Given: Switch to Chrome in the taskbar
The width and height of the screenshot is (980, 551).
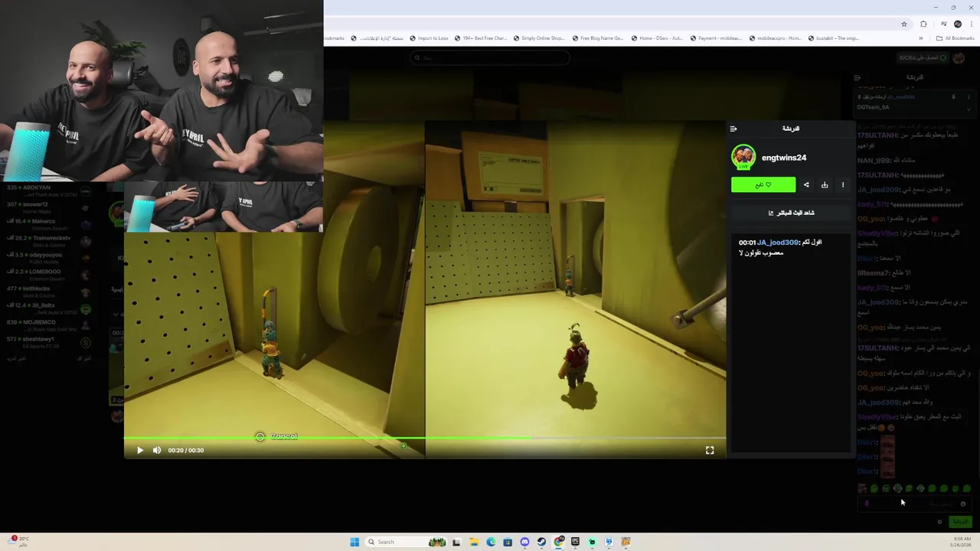Looking at the screenshot, I should point(559,542).
